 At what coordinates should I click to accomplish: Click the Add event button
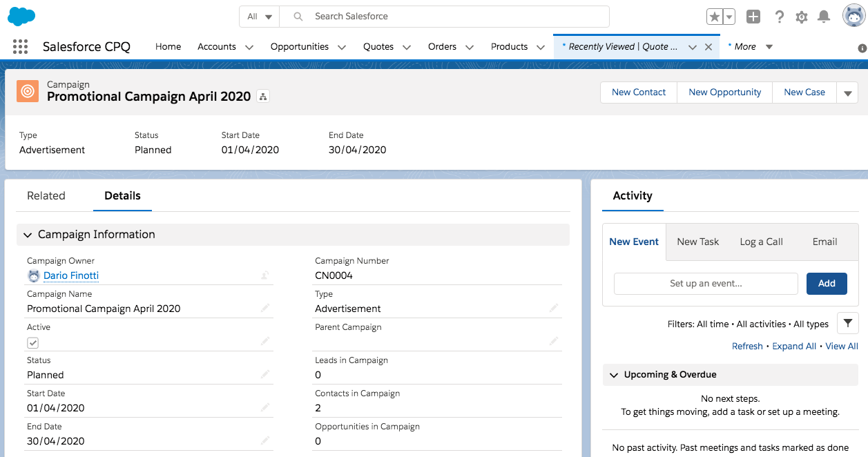pyautogui.click(x=827, y=284)
